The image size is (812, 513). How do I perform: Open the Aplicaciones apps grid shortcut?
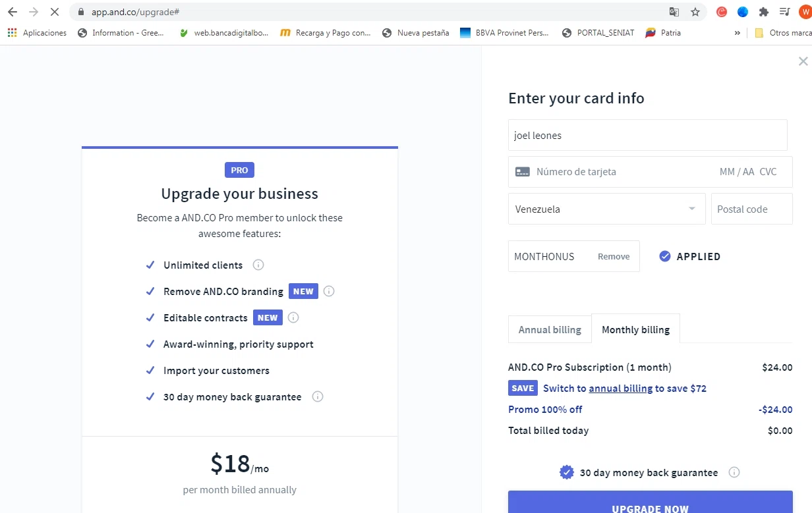37,33
